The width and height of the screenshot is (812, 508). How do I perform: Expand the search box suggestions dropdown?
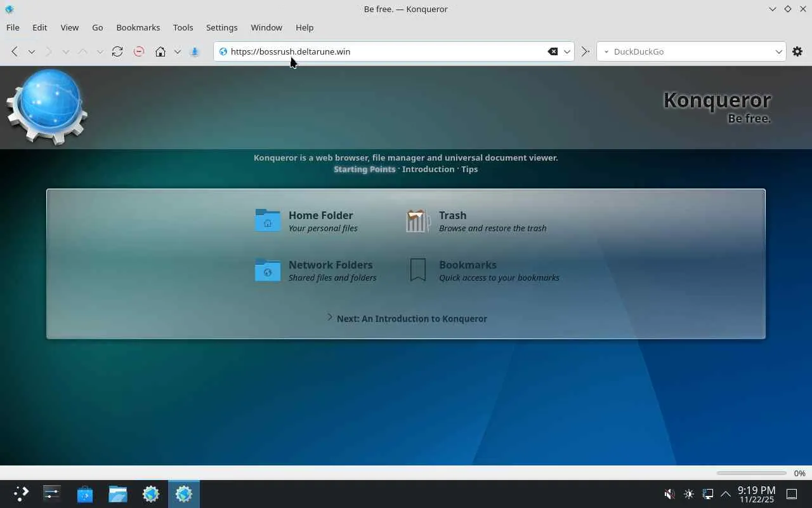coord(779,51)
